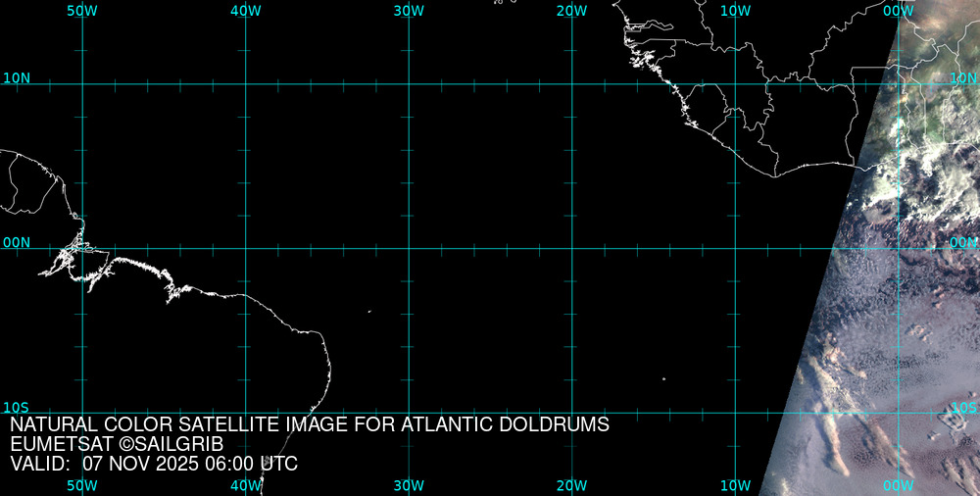This screenshot has width=980, height=496.
Task: Click the top 30W longitude label
Action: point(409,11)
